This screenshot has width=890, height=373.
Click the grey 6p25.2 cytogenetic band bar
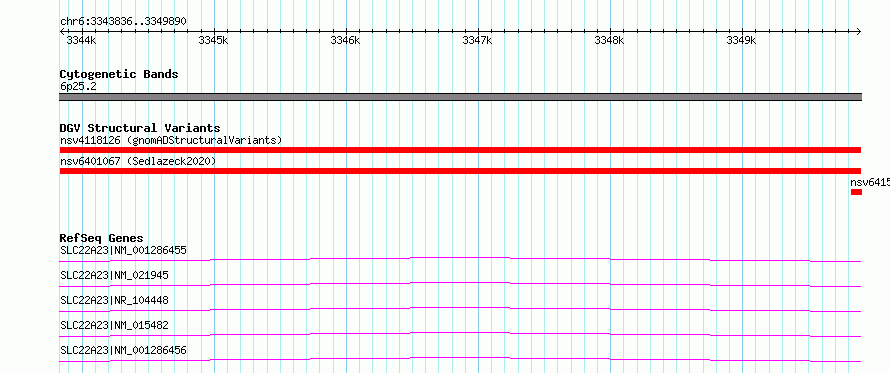point(460,97)
